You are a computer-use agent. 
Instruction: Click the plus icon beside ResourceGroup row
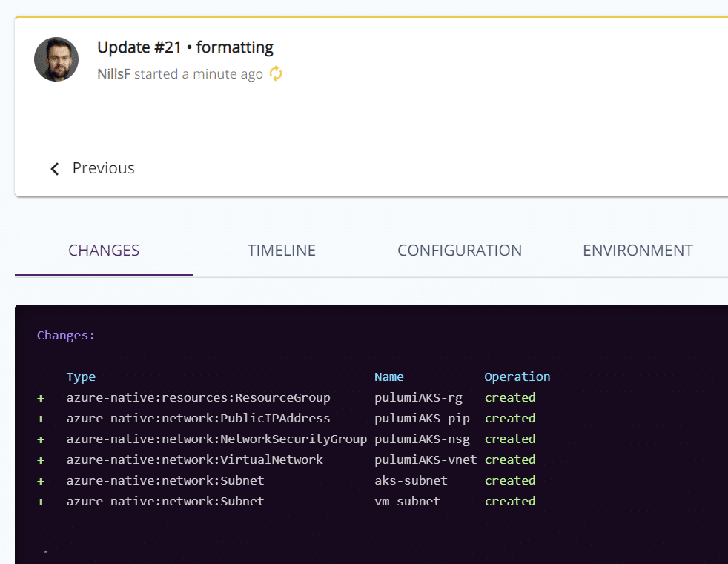[x=41, y=398]
